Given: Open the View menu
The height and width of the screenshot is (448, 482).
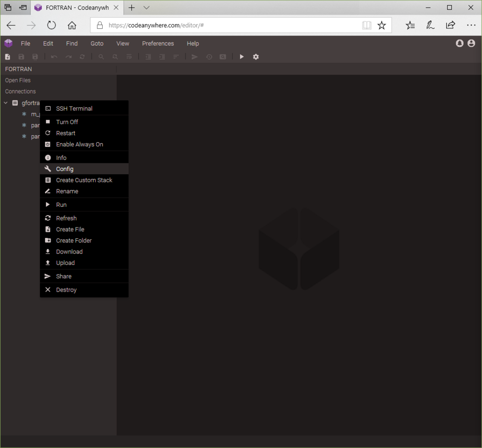Looking at the screenshot, I should pos(123,43).
